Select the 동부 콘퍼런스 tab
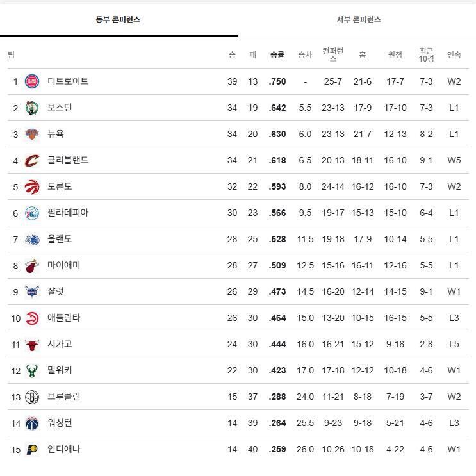 coord(118,20)
